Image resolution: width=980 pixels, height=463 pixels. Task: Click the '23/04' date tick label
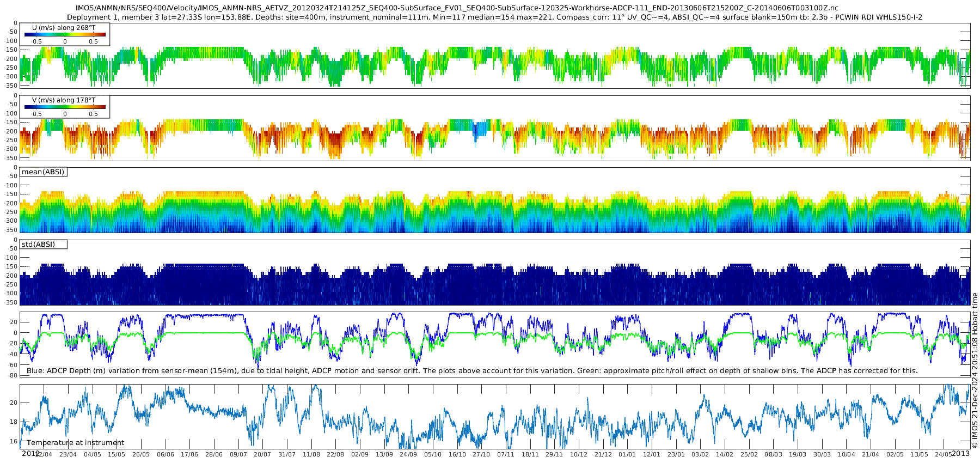pyautogui.click(x=68, y=454)
